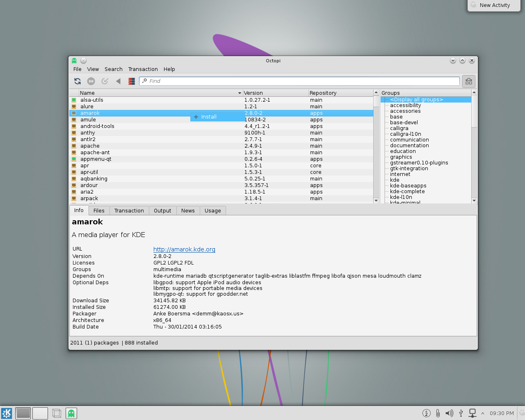Select the 'ardour' package row
This screenshot has height=420, width=525.
point(221,185)
